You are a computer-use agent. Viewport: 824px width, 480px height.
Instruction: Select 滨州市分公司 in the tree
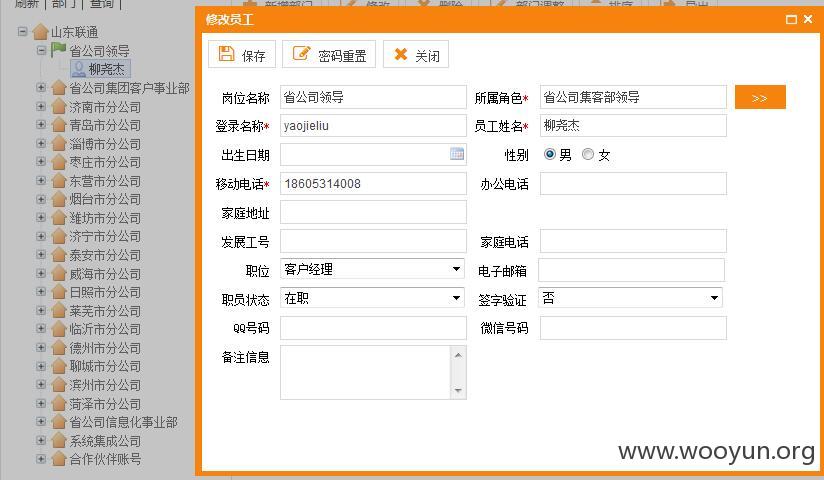(105, 385)
